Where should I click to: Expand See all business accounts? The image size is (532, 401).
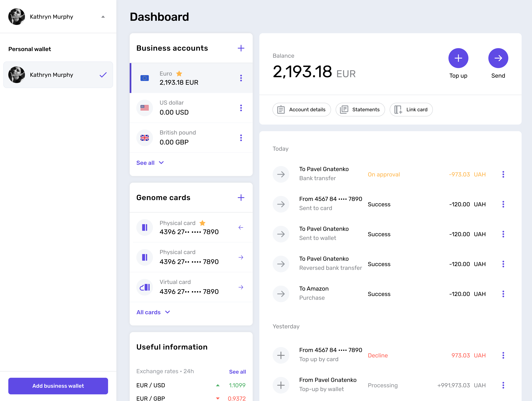150,163
